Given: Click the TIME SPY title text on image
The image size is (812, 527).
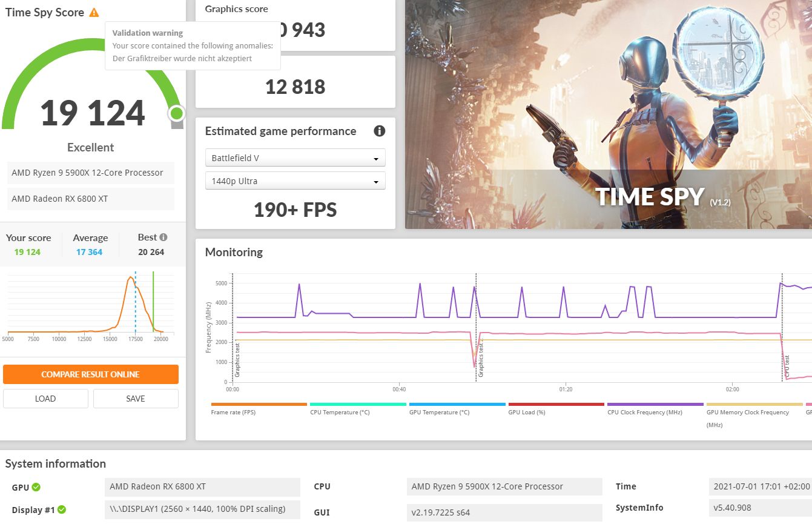Looking at the screenshot, I should (650, 196).
